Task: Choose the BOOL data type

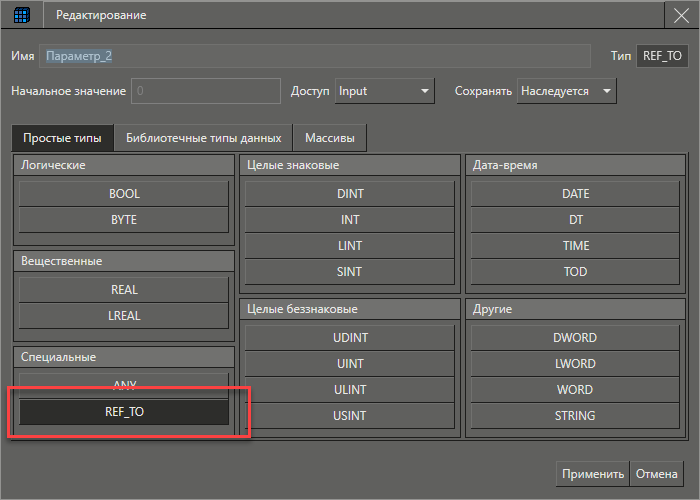Action: tap(124, 193)
